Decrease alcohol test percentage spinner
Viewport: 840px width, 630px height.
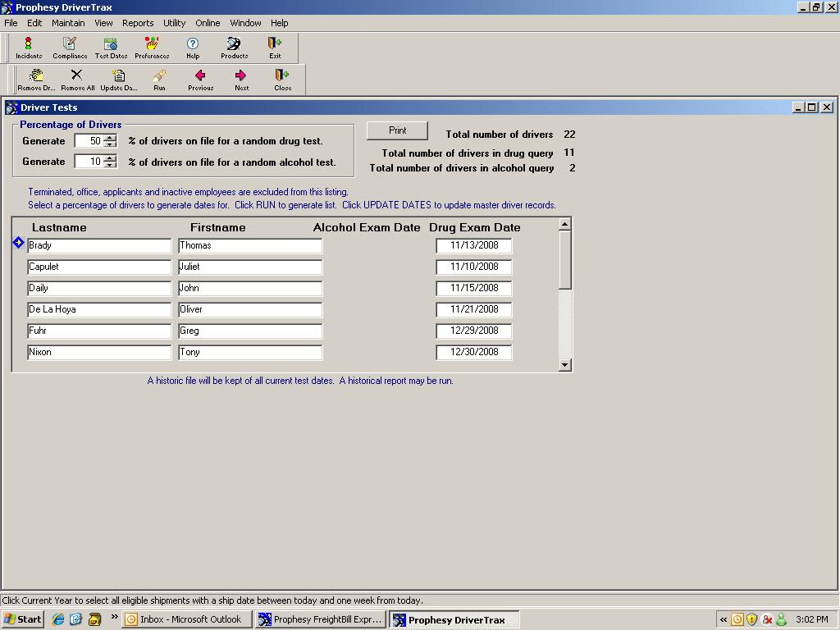(110, 164)
